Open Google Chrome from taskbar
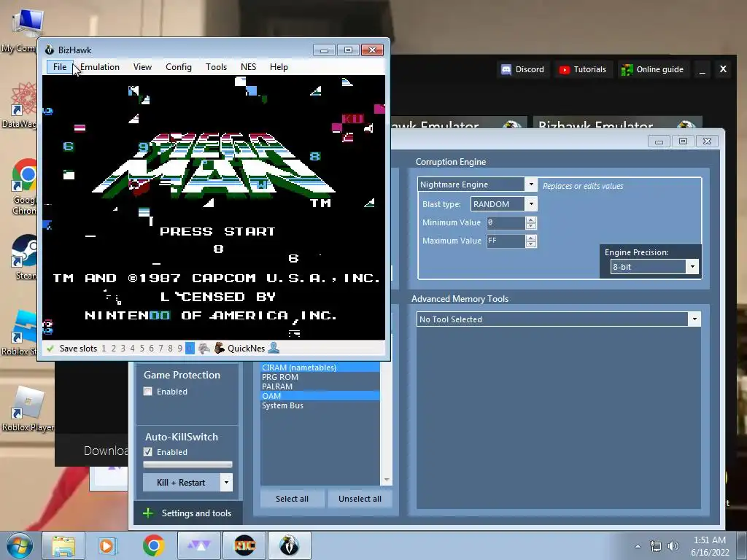 [153, 545]
